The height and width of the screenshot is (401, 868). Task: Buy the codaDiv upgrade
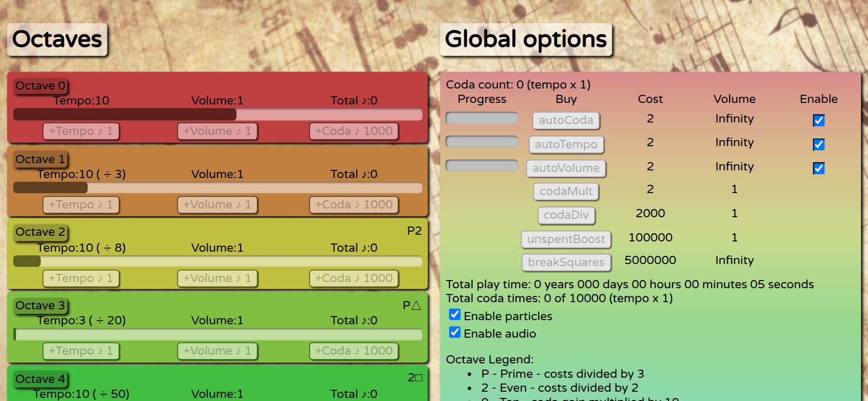pos(566,215)
